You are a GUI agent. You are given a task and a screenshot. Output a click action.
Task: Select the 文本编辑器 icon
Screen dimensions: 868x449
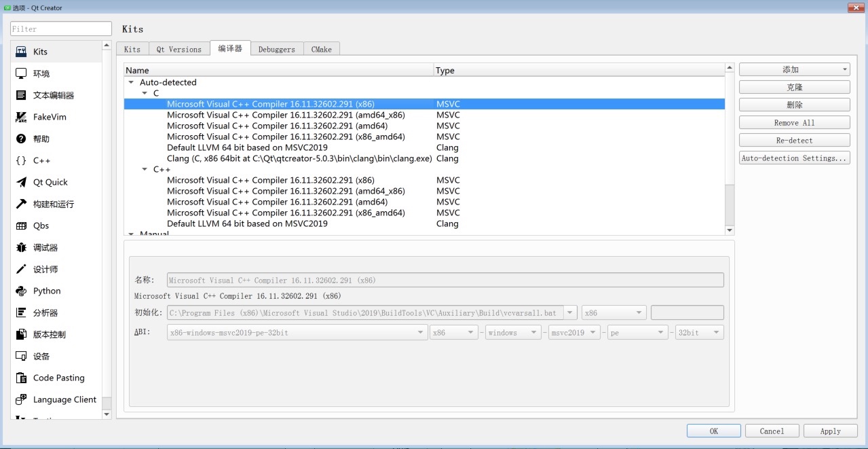coord(21,95)
